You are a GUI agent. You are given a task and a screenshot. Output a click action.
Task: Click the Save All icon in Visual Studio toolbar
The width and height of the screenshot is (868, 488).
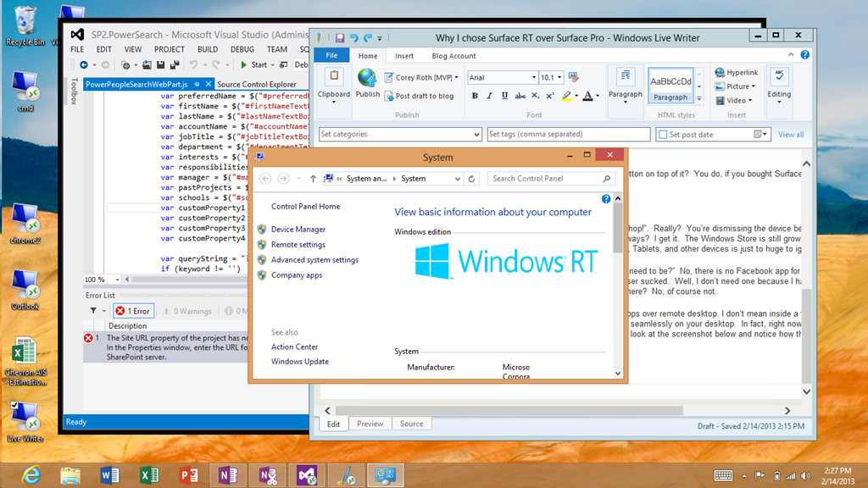tap(175, 64)
